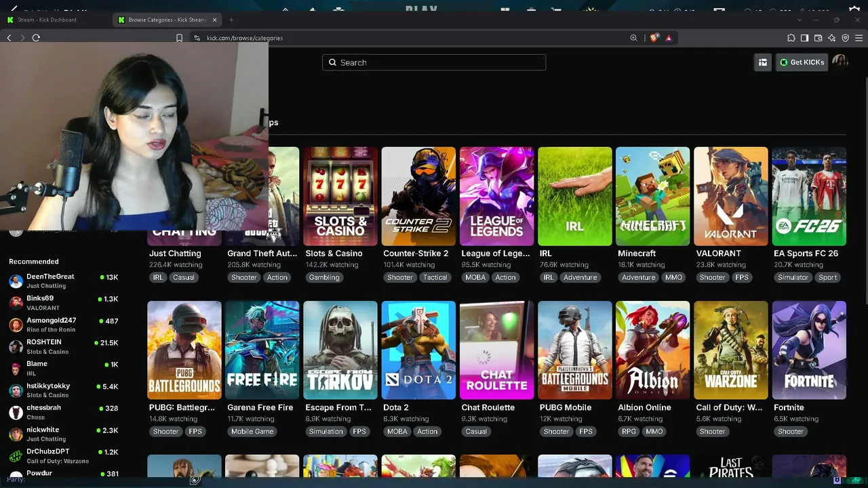868x488 pixels.
Task: Open nickwhite's channel avatar
Action: click(x=16, y=434)
